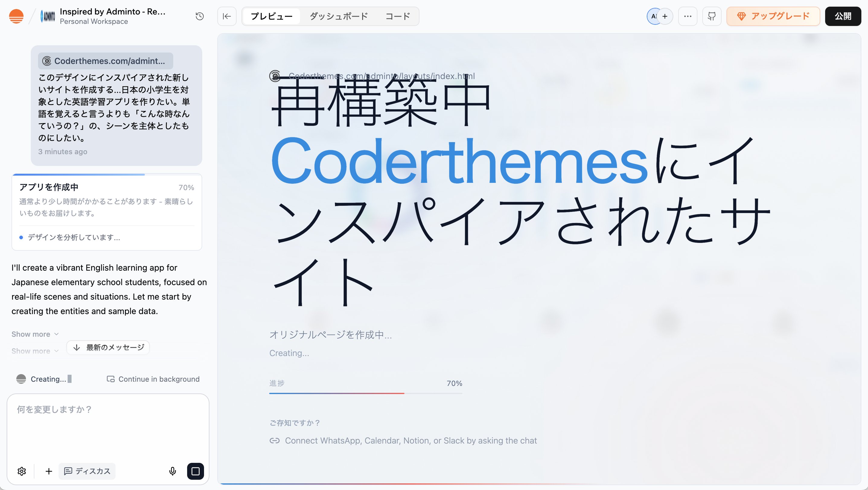Click the GitHub integration icon
The width and height of the screenshot is (868, 490).
[x=711, y=16]
